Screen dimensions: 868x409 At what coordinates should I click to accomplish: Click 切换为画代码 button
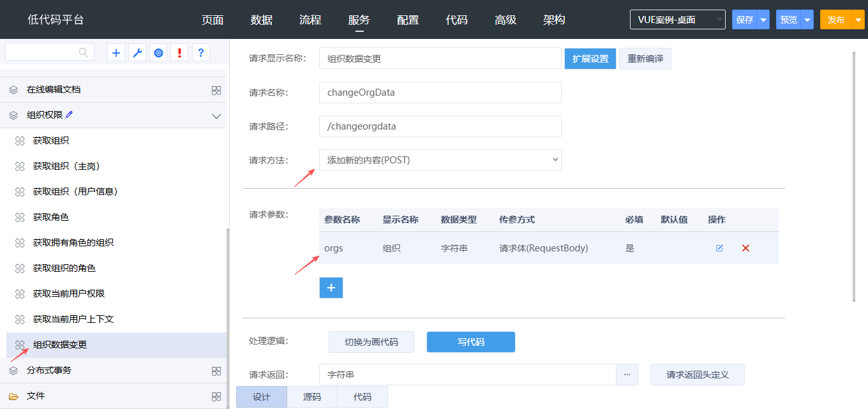point(371,342)
